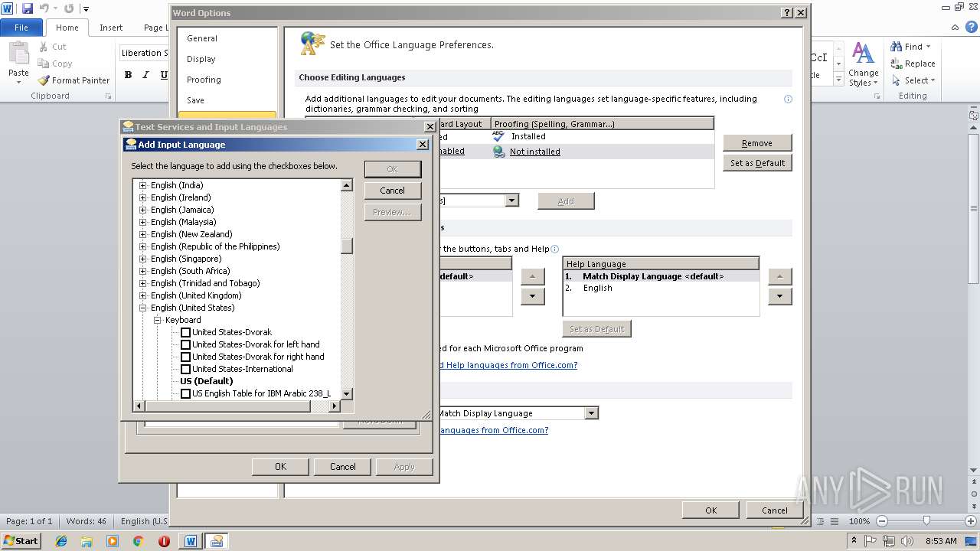
Task: Check United States-Dvorak for left hand
Action: click(185, 344)
